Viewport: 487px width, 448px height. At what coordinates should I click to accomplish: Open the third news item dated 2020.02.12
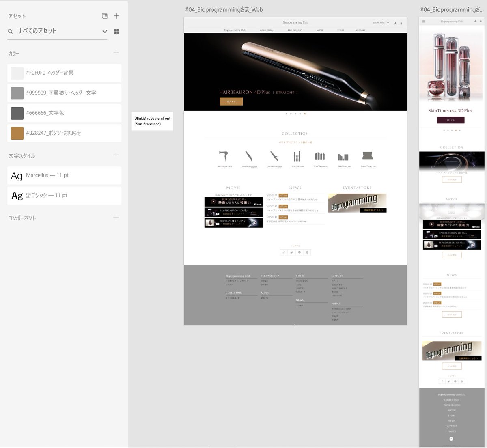pos(295,219)
